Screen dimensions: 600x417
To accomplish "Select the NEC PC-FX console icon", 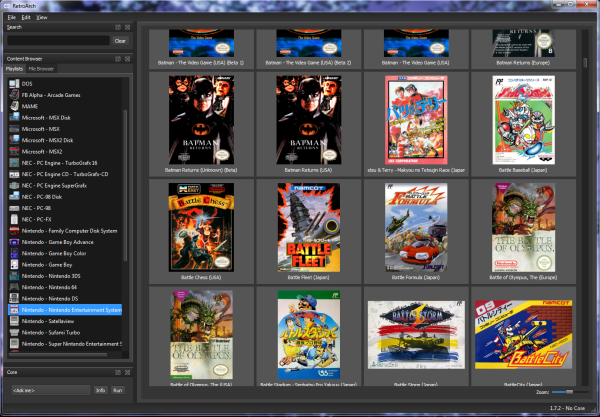I will pos(14,219).
